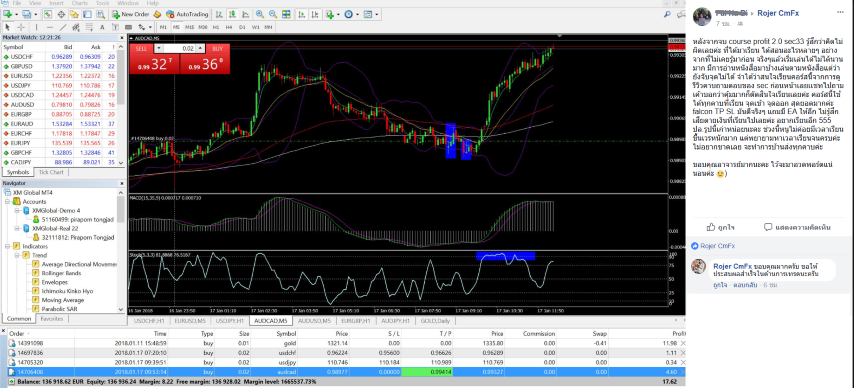Collapse the Accounts tree node

click(8, 202)
